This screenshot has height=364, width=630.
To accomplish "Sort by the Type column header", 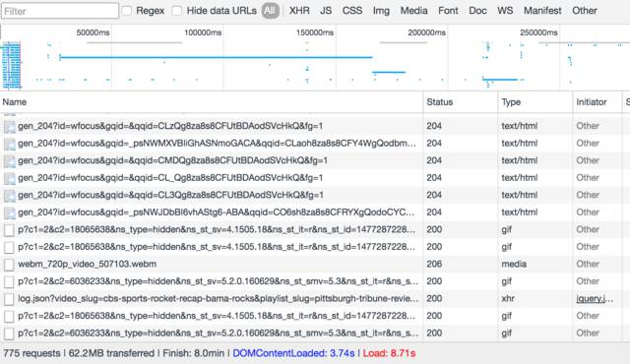I will 511,102.
